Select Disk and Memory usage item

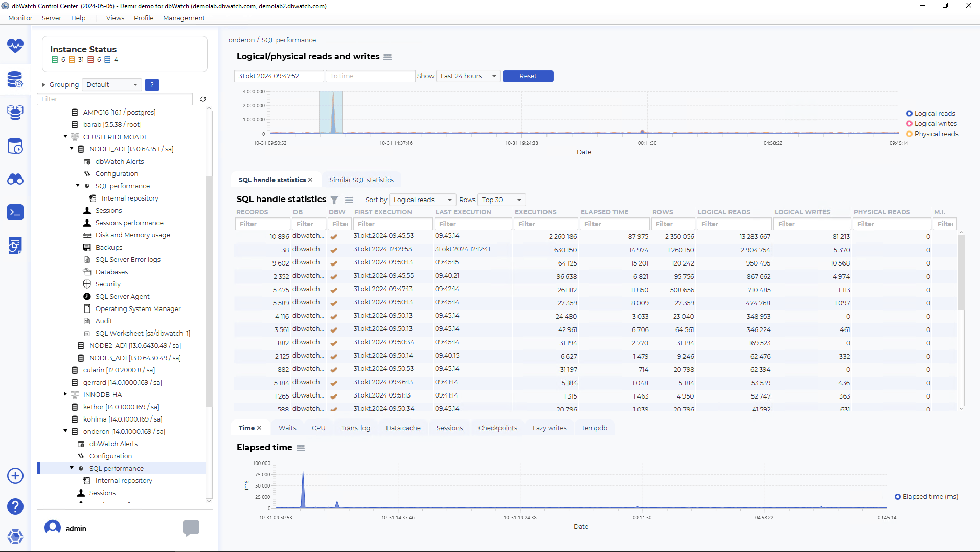pos(132,235)
